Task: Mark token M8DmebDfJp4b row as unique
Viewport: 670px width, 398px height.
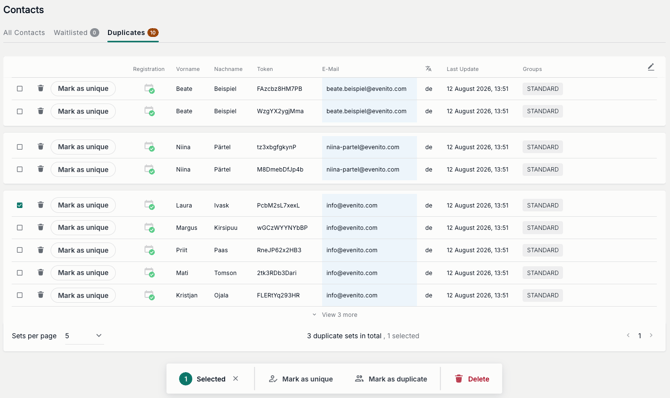Action: pyautogui.click(x=83, y=169)
